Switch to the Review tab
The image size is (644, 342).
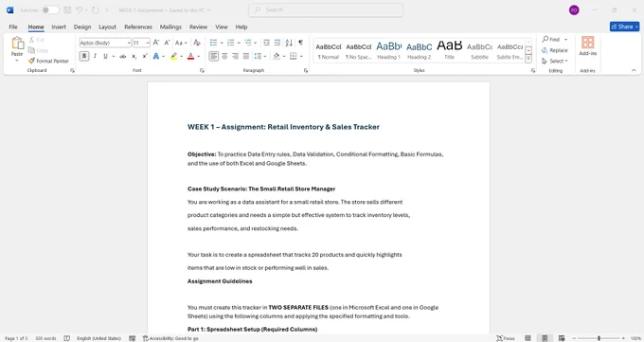198,27
